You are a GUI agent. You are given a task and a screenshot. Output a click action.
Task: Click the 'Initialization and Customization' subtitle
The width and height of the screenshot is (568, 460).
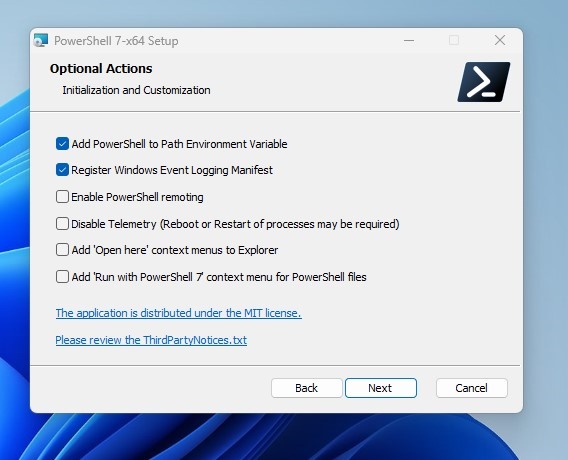click(x=136, y=90)
